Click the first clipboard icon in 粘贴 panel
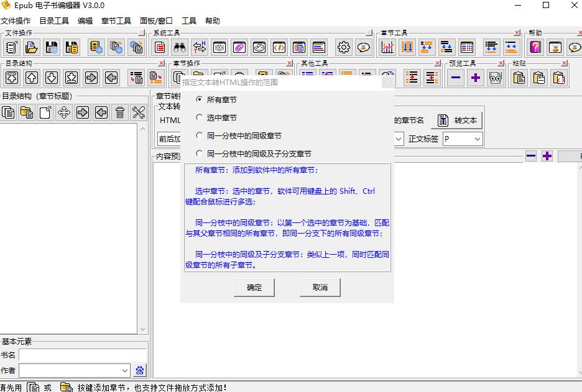This screenshot has width=582, height=392. [519, 78]
